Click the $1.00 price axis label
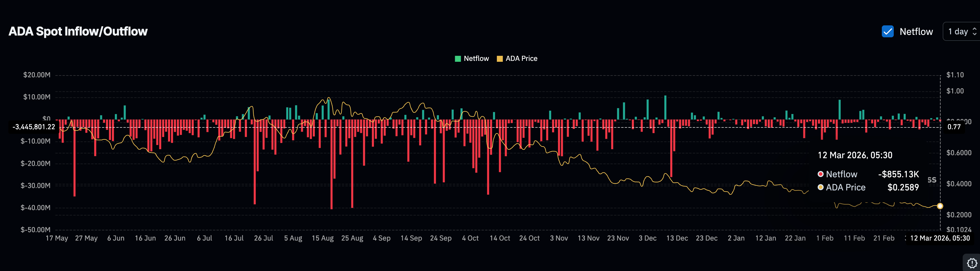The image size is (980, 271). click(x=955, y=91)
